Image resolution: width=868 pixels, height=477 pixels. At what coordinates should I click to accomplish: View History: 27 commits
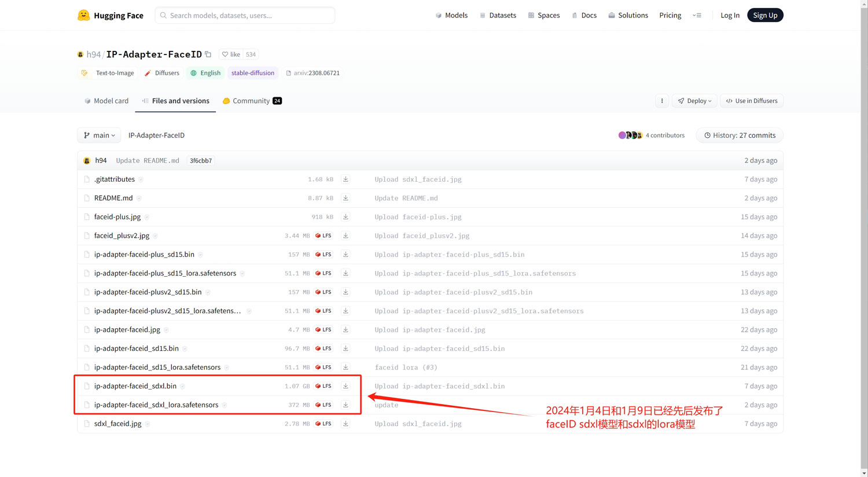click(x=740, y=135)
